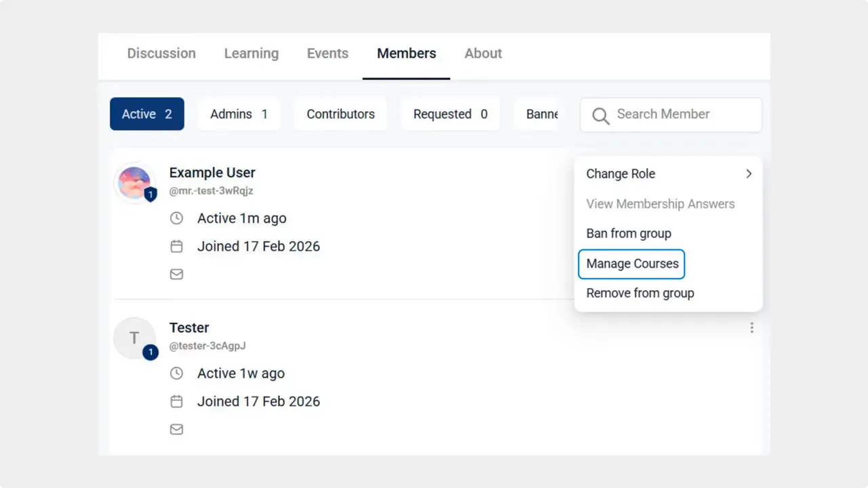Select the Requested filter chip
This screenshot has width=868, height=488.
pyautogui.click(x=450, y=114)
